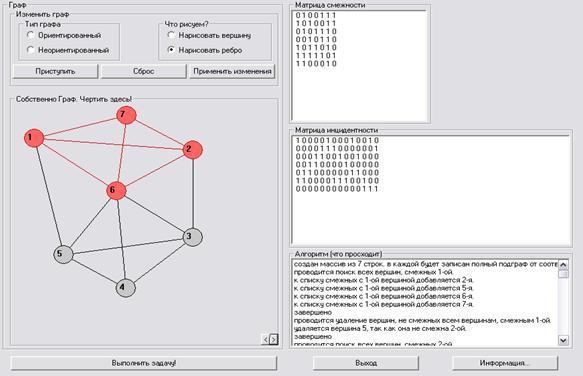Click gray vertex 4 node

tap(125, 287)
